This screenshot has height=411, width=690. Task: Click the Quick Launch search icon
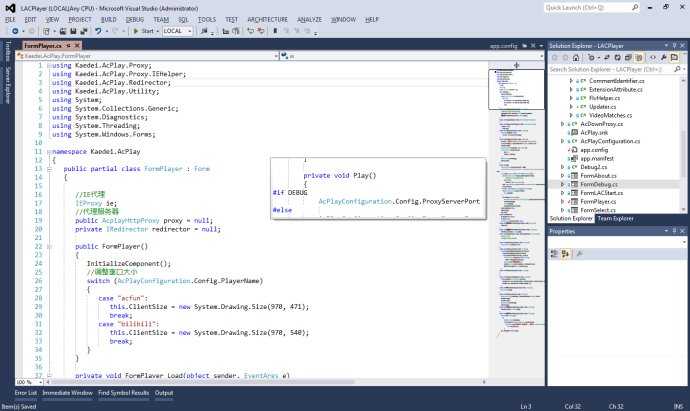(635, 7)
